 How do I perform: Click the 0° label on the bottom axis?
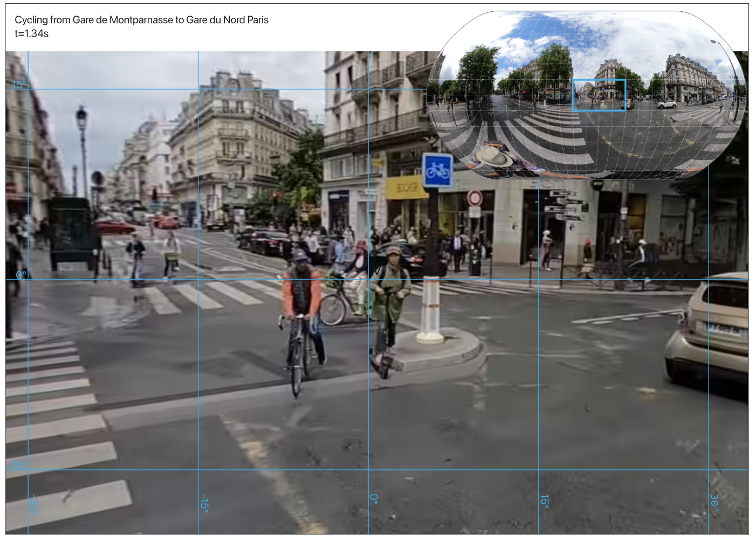tap(374, 499)
